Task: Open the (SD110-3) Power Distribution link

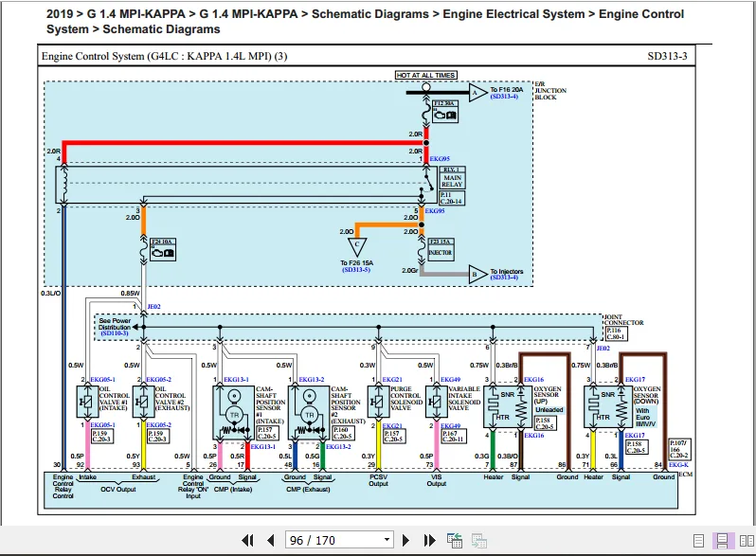Action: [115, 333]
